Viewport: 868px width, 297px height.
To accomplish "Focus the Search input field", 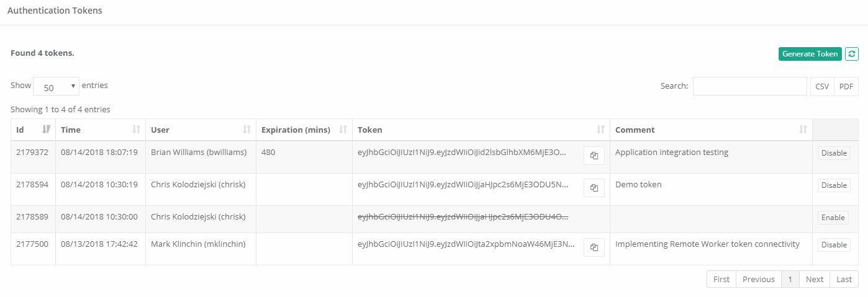I will point(749,86).
